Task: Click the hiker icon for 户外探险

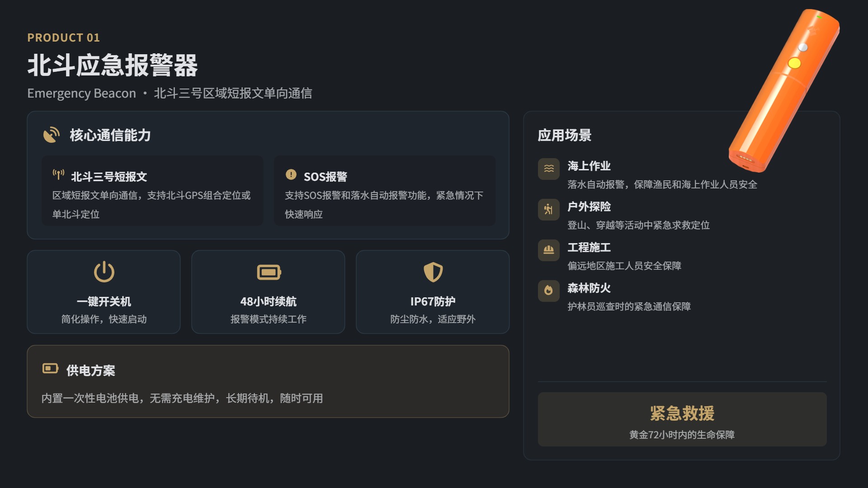Action: tap(548, 209)
